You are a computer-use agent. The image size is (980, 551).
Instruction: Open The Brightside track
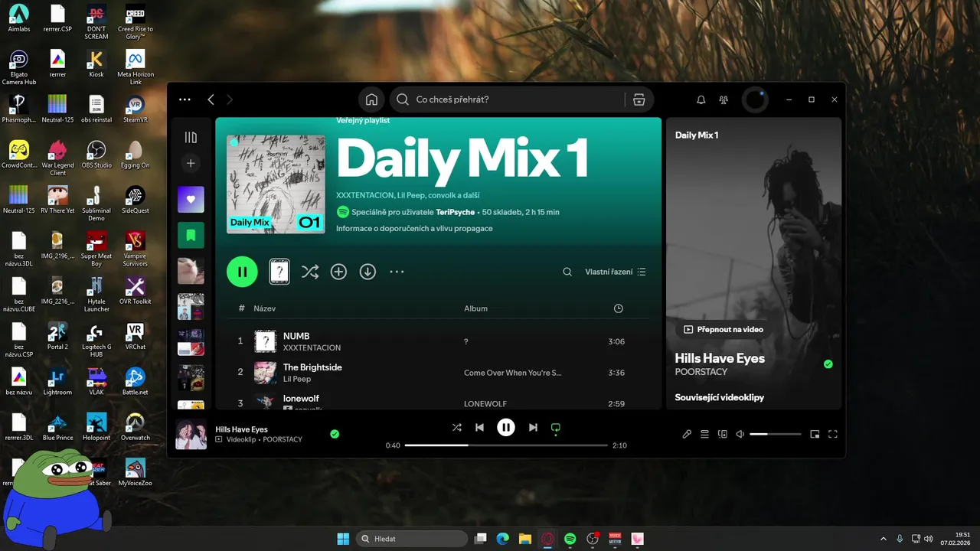coord(312,367)
